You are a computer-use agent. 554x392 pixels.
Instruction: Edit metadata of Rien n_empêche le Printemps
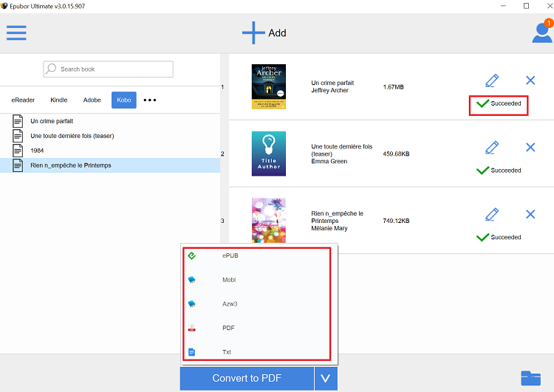pyautogui.click(x=492, y=214)
